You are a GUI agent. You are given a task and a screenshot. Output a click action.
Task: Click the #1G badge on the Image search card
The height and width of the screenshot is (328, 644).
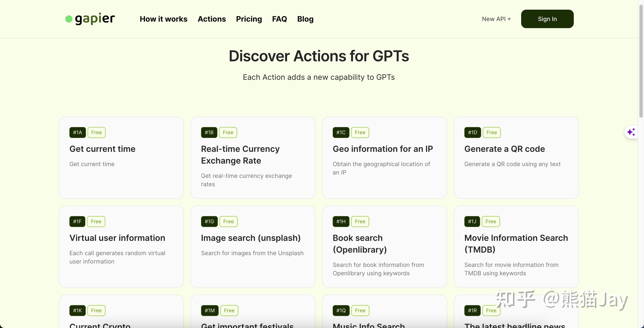pyautogui.click(x=209, y=222)
